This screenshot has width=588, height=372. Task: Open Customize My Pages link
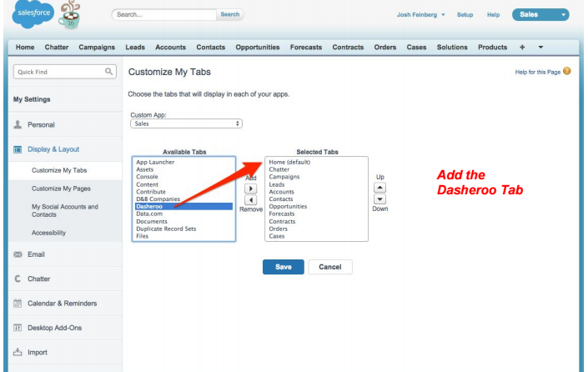[x=61, y=189]
